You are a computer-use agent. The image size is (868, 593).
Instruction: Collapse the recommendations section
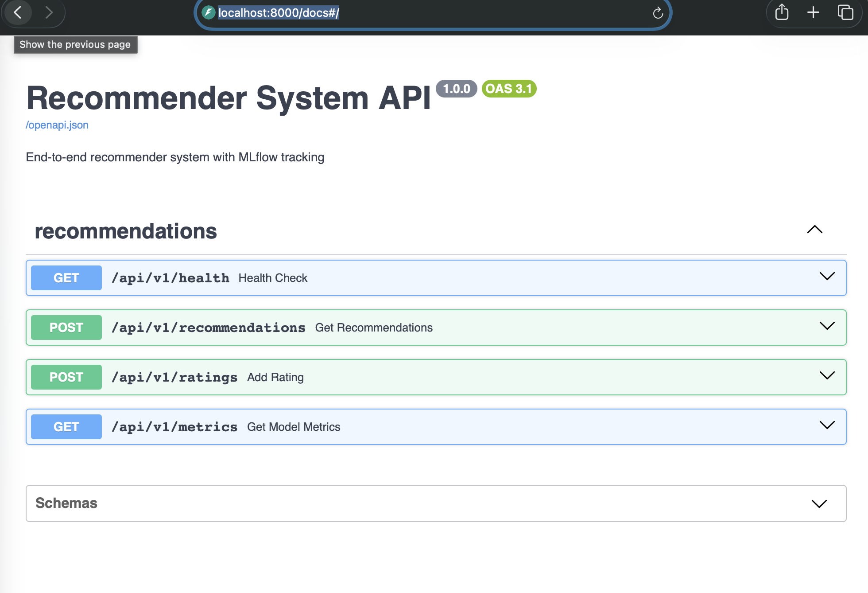click(815, 230)
